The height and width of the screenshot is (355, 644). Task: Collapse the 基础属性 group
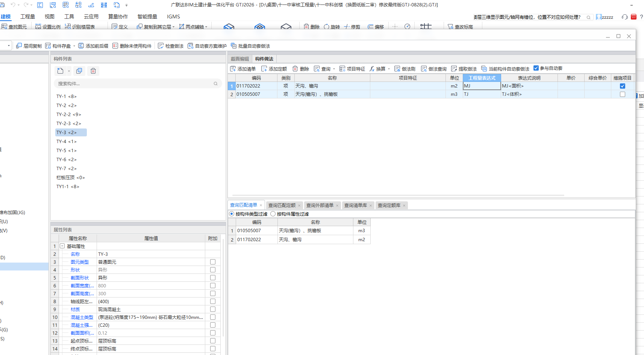62,246
